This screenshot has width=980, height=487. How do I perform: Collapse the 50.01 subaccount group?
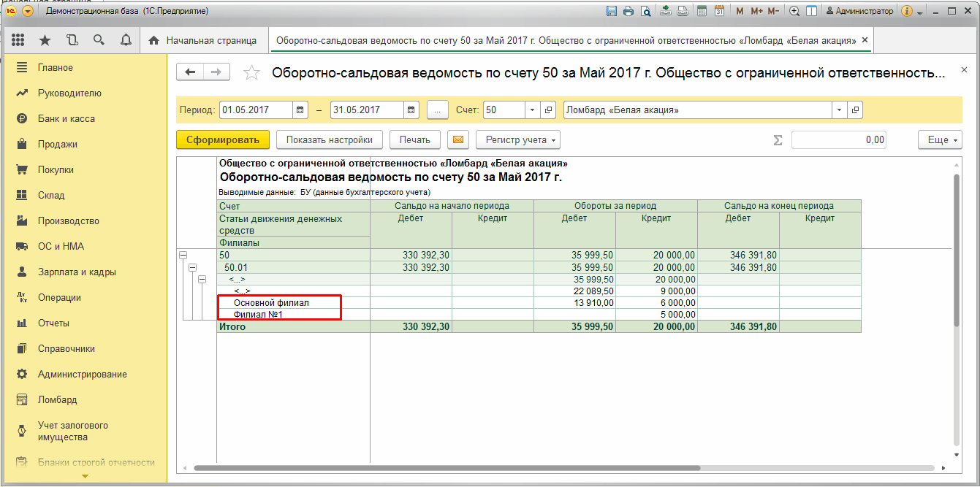[x=192, y=268]
